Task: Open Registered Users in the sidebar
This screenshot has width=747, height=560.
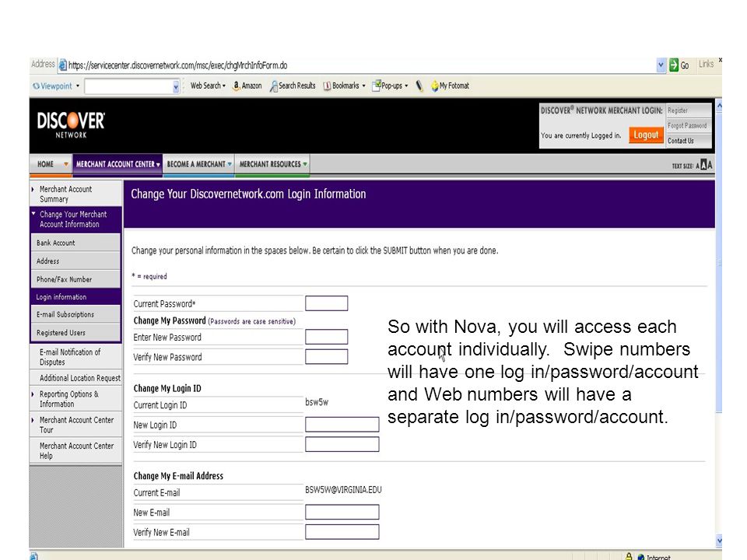Action: pos(75,333)
